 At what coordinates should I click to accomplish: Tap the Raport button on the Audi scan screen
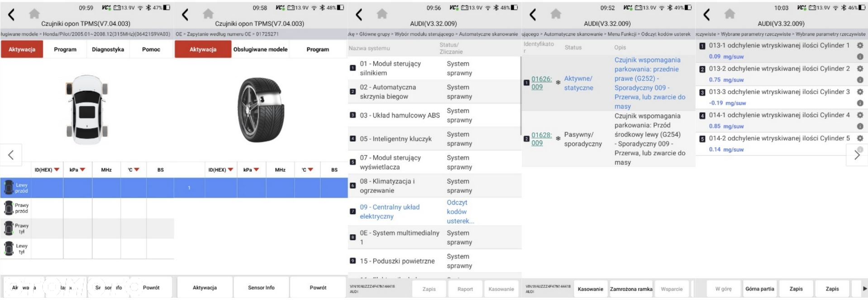[465, 289]
